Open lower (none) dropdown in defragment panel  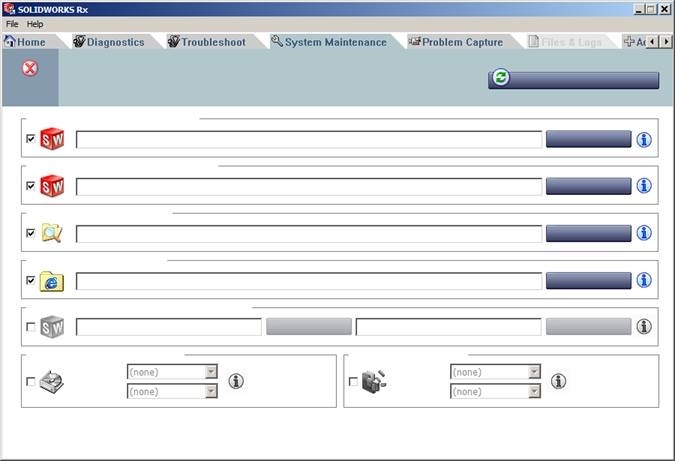tap(495, 391)
